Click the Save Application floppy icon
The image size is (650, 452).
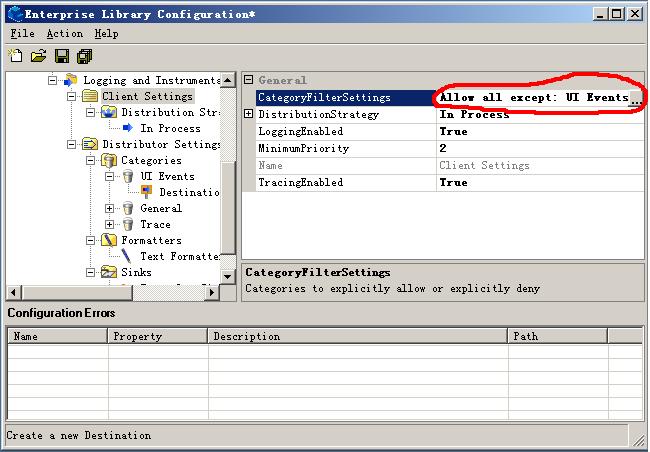tap(62, 56)
